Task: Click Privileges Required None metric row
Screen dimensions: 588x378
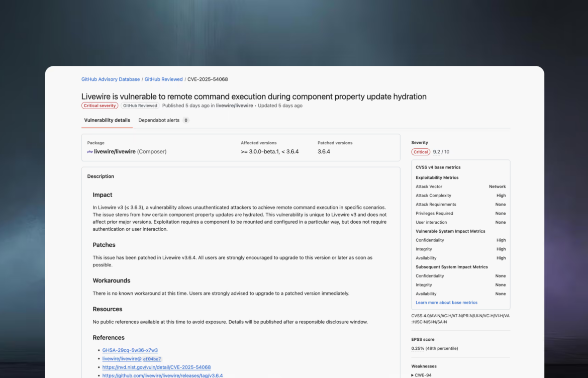Action: coord(460,213)
